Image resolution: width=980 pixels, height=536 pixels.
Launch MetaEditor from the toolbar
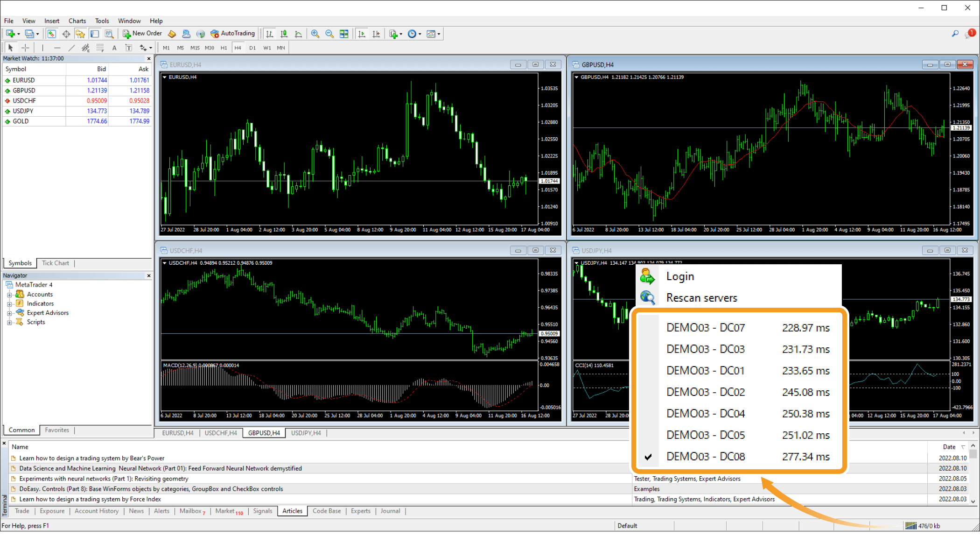pos(172,34)
